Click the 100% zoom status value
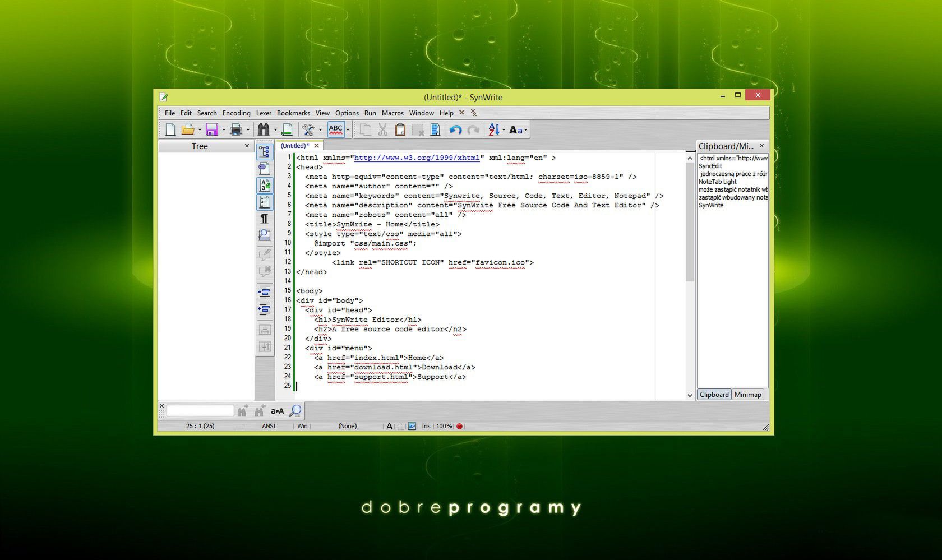Viewport: 942px width, 560px height. coord(444,426)
